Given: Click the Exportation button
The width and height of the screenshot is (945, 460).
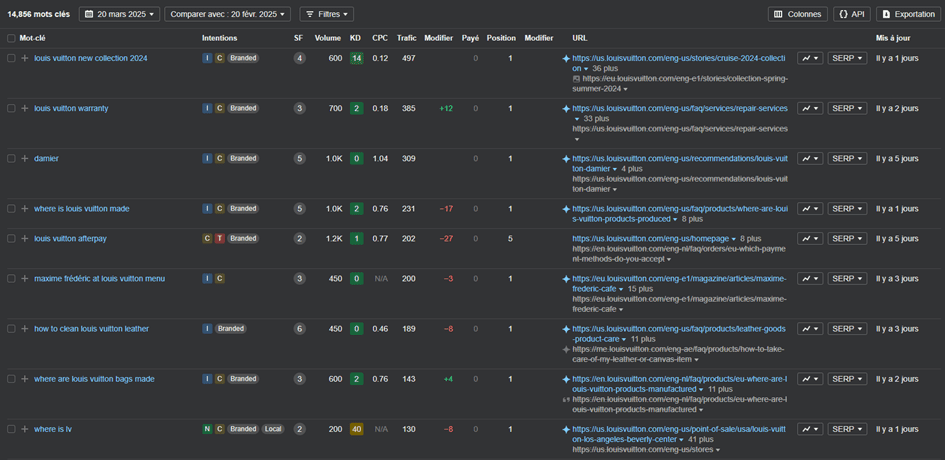Looking at the screenshot, I should tap(908, 14).
